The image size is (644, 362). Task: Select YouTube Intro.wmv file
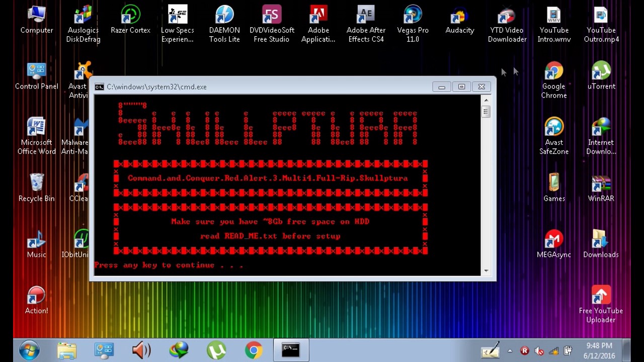554,24
